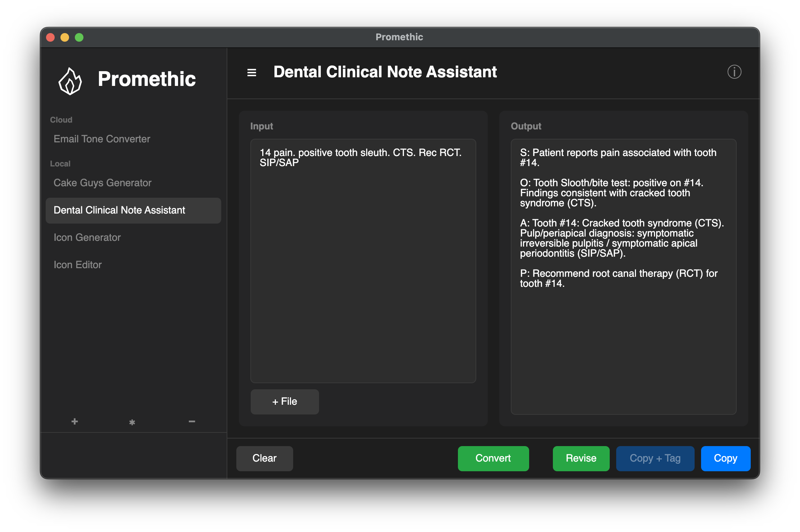Open the Cake Guys Generator prompt
This screenshot has width=800, height=532.
[103, 183]
